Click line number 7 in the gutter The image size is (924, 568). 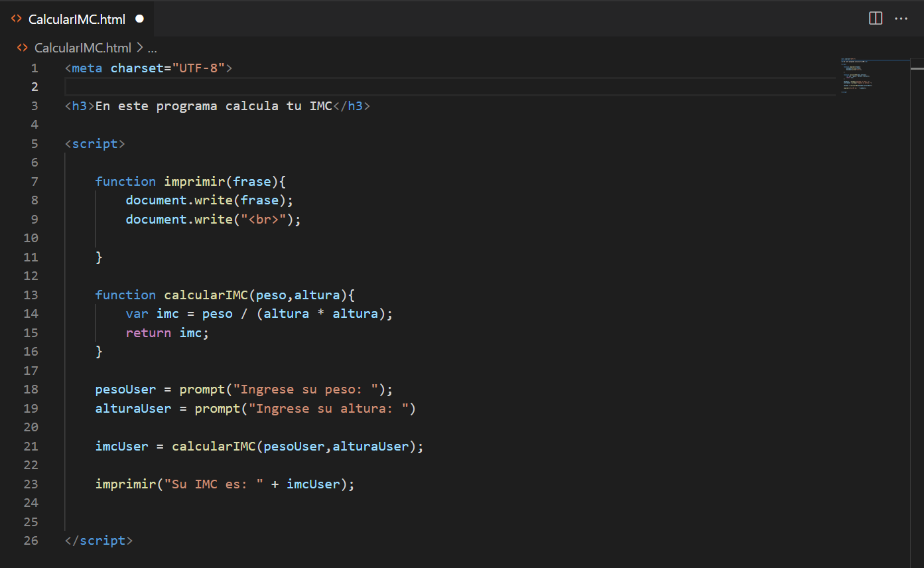point(34,181)
